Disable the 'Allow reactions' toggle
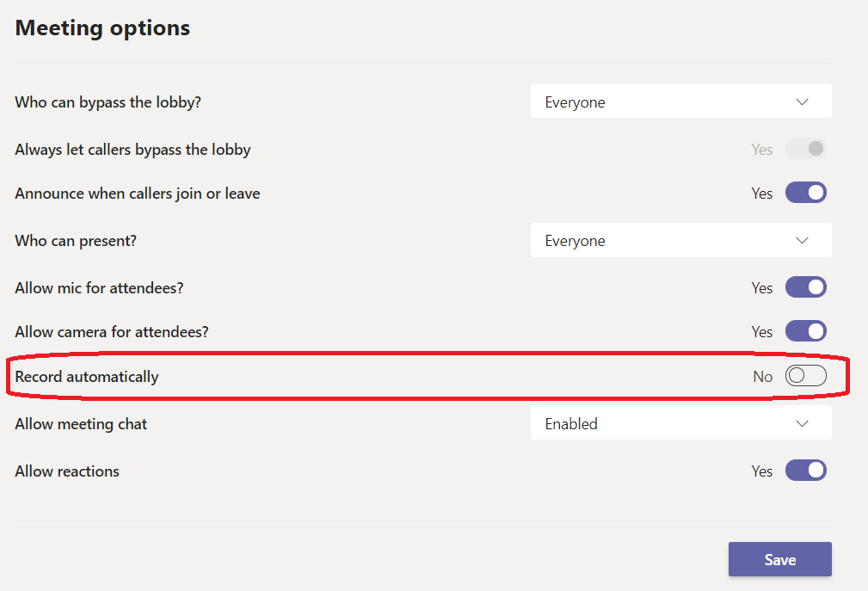Screen dimensions: 868x591 tap(806, 471)
